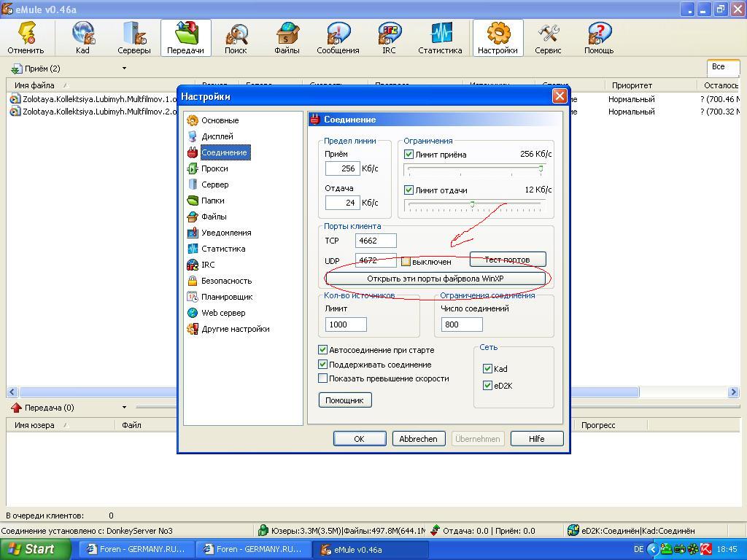Click the Настройки gear toolbar icon
747x560 pixels.
[x=498, y=38]
